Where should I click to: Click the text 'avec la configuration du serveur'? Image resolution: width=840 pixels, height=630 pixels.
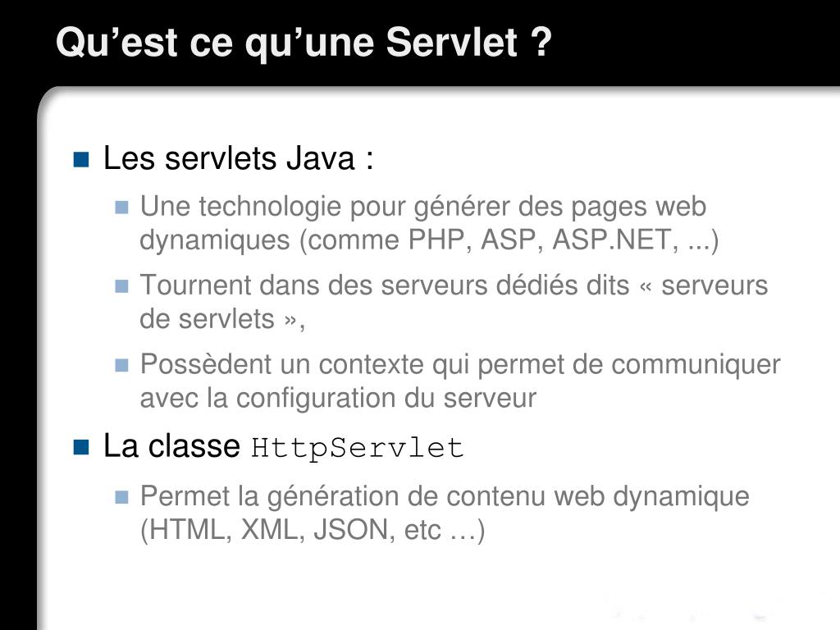coord(338,398)
